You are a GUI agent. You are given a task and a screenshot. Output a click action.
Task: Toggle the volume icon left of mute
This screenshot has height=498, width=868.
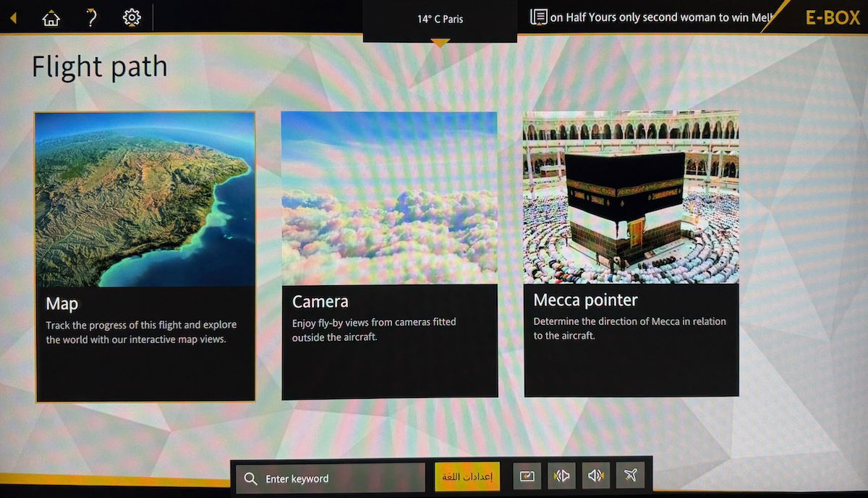[x=561, y=476]
